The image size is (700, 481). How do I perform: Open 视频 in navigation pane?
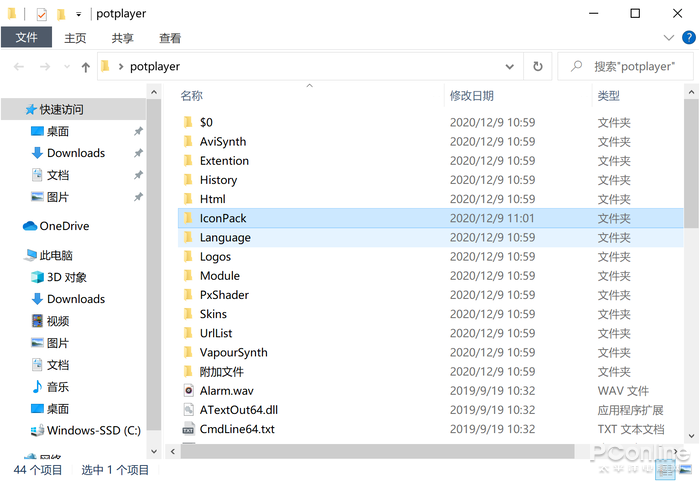click(58, 321)
